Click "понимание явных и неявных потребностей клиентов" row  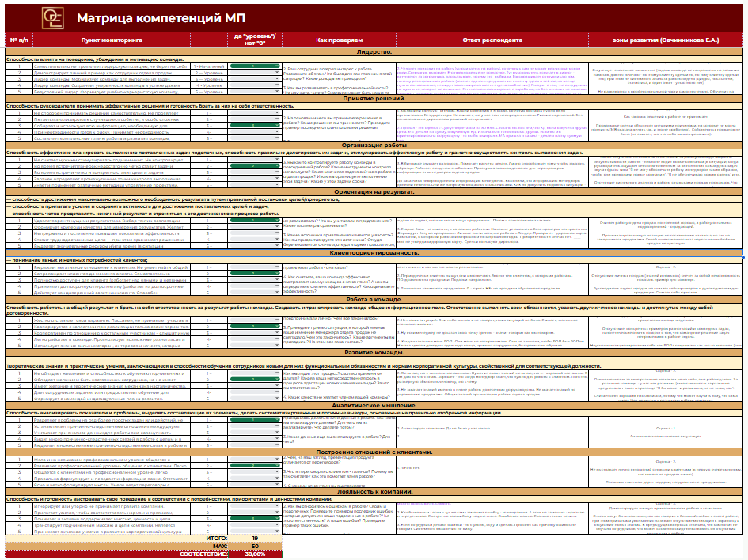click(x=374, y=260)
